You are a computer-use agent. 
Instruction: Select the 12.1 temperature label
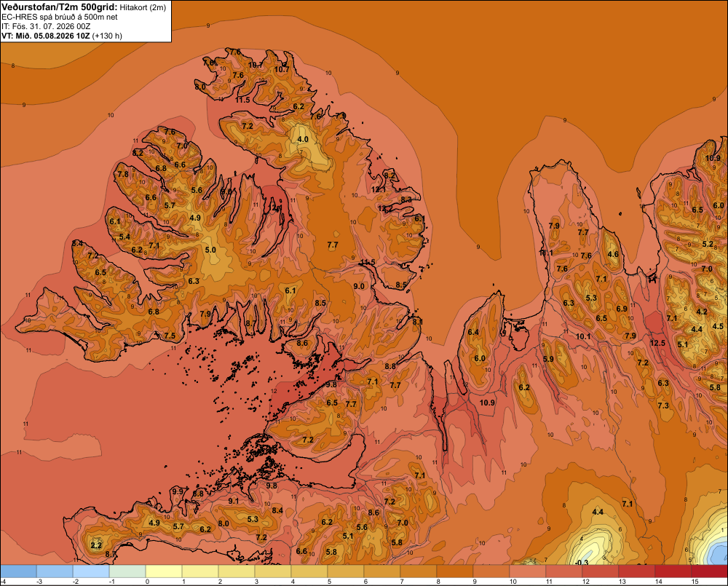379,189
